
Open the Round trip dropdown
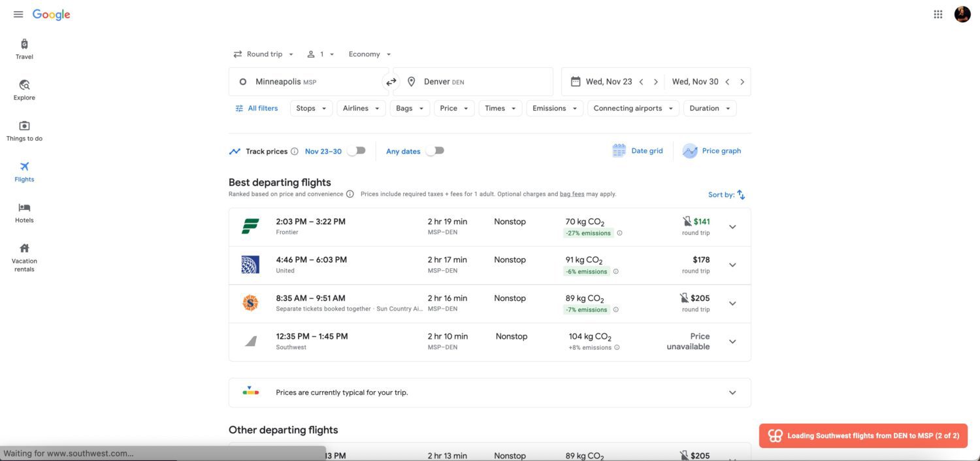tap(264, 54)
